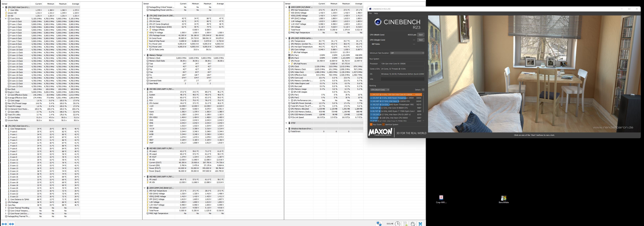Click the expand columns left-right arrows icon
The height and width of the screenshot is (226, 644).
[x=4, y=224]
